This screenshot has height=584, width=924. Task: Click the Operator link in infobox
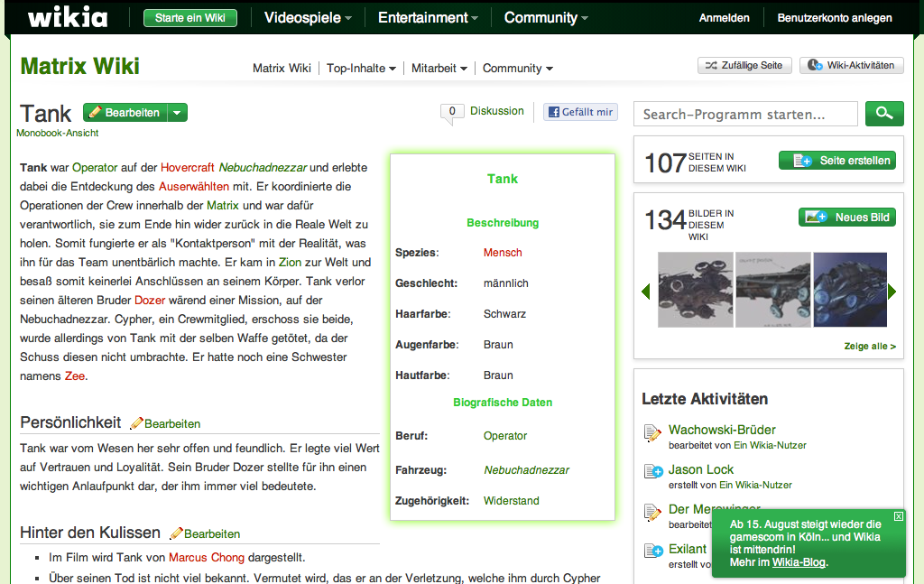pyautogui.click(x=505, y=435)
